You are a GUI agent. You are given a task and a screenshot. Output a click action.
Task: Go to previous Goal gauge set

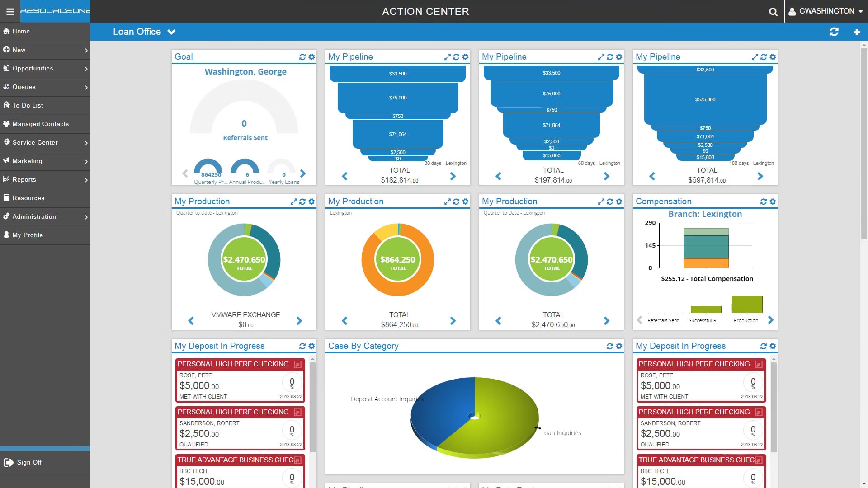pyautogui.click(x=185, y=174)
